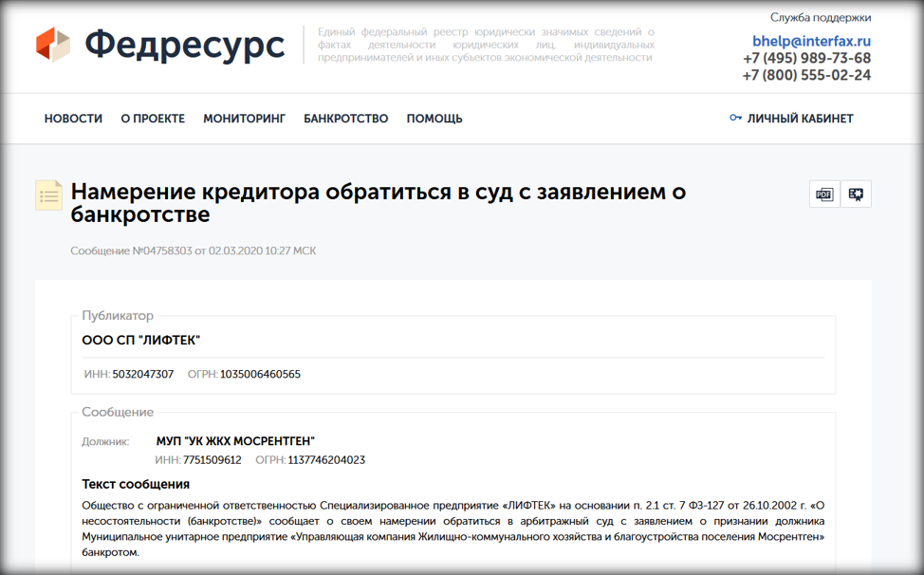This screenshot has width=924, height=575.
Task: Click the yellow document icon beside the title
Action: (x=49, y=195)
